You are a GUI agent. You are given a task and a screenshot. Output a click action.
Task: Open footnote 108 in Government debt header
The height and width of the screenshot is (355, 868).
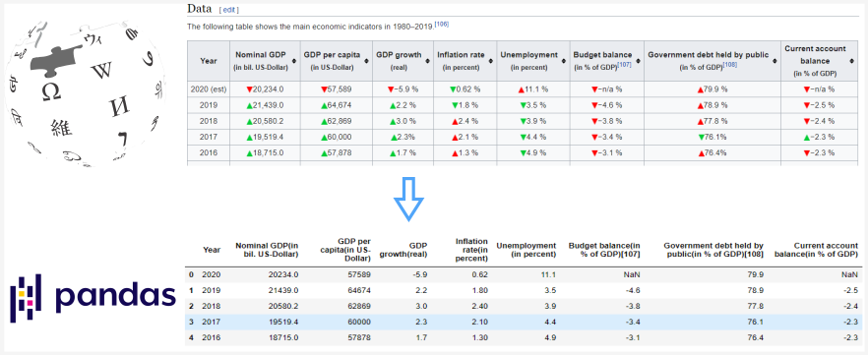click(730, 65)
